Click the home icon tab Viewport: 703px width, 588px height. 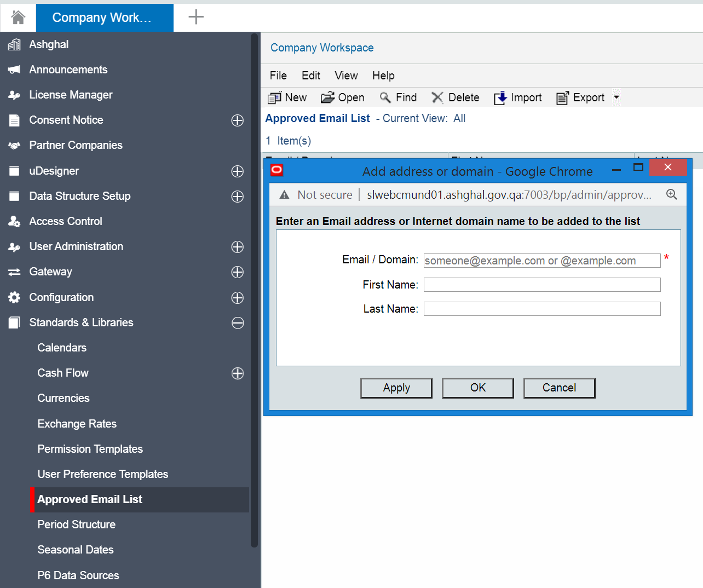[18, 17]
